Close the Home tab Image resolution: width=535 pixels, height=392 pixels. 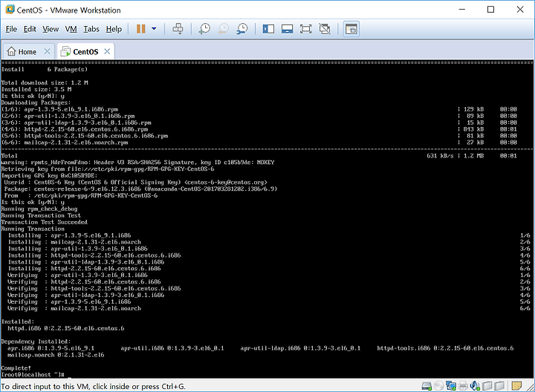47,51
